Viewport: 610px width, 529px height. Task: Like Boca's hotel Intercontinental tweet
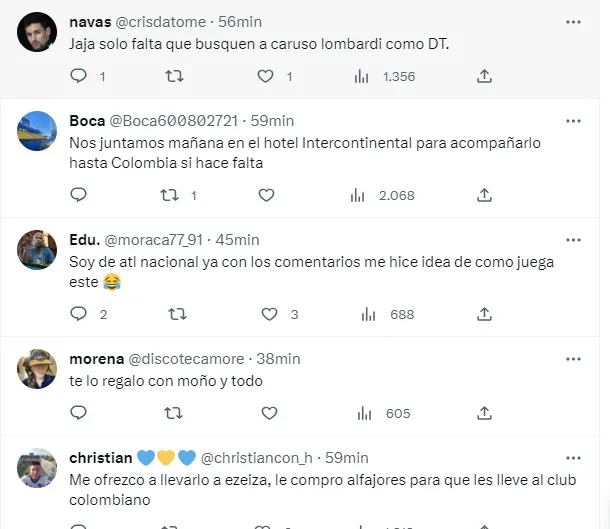pyautogui.click(x=266, y=195)
